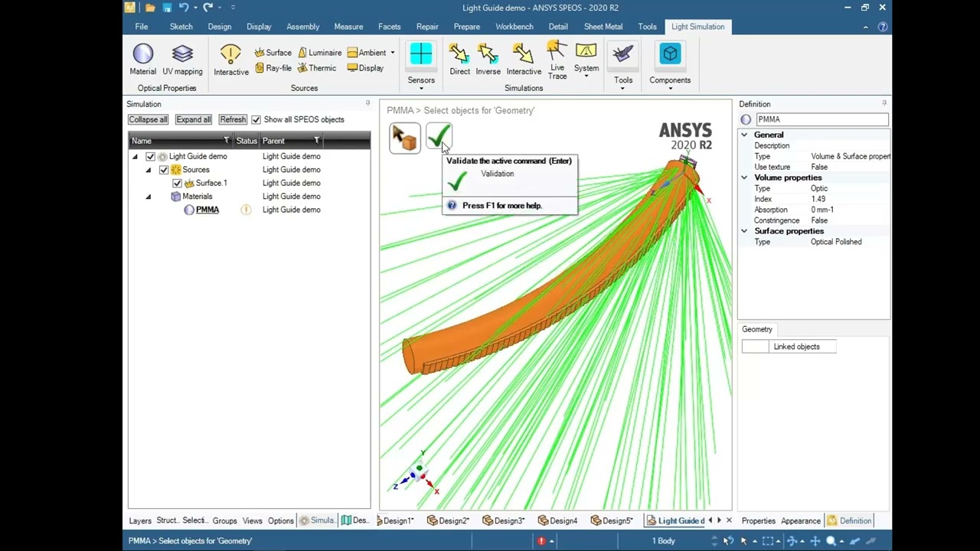The image size is (980, 551).
Task: Add a Luminaire source
Action: (319, 53)
